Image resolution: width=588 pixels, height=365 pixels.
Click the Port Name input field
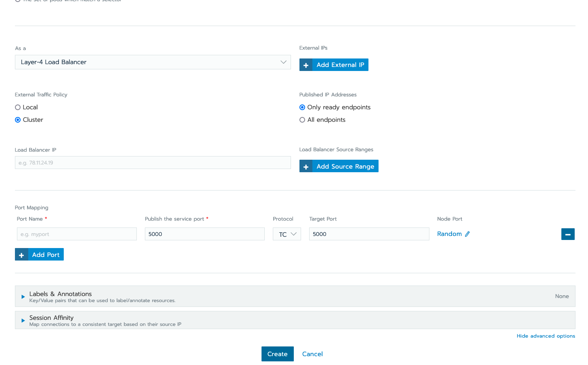click(x=77, y=234)
